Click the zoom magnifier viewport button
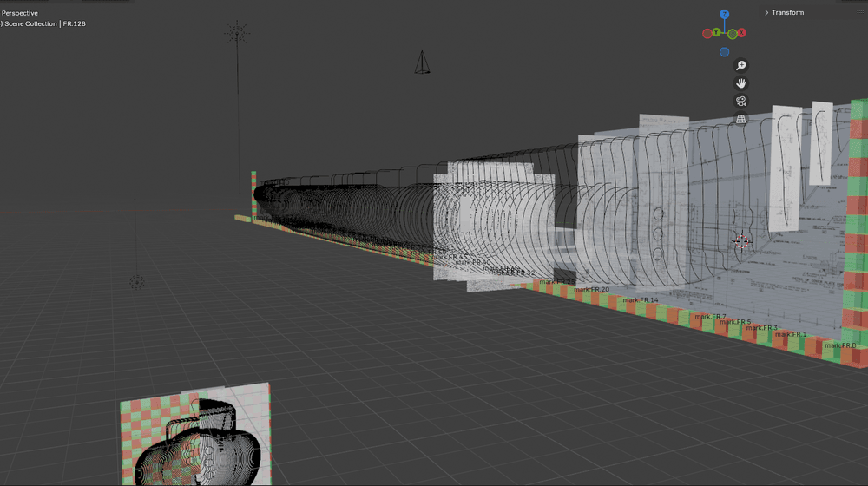The image size is (868, 486). pyautogui.click(x=740, y=65)
